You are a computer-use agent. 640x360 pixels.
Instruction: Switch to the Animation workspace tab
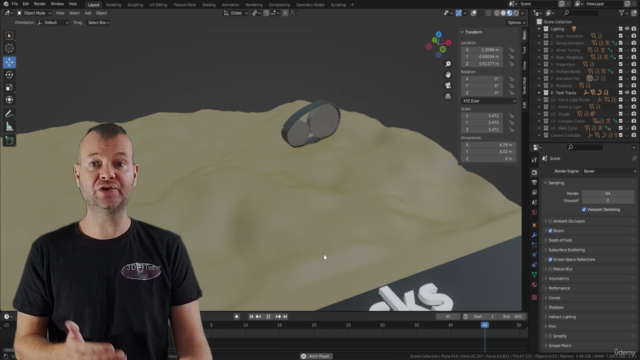[x=230, y=5]
